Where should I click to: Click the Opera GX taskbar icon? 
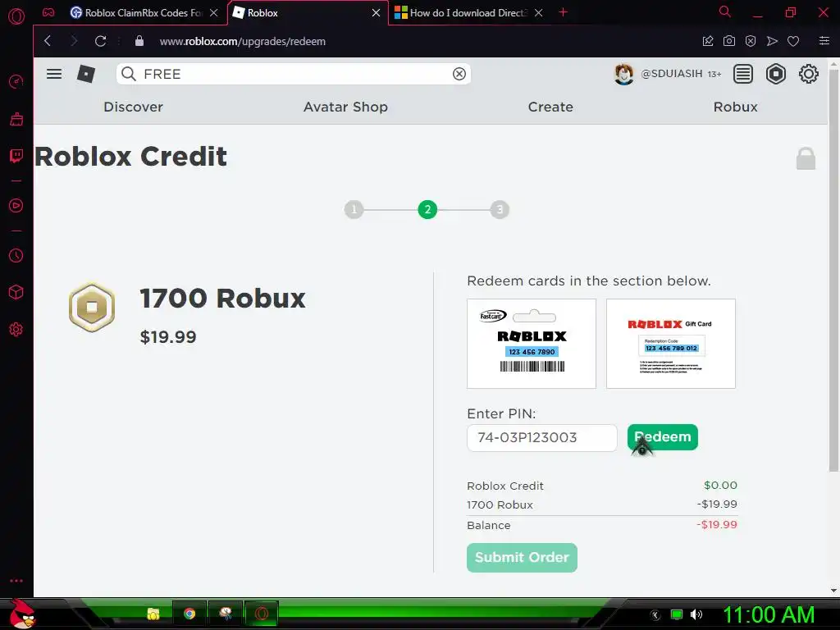coord(262,614)
